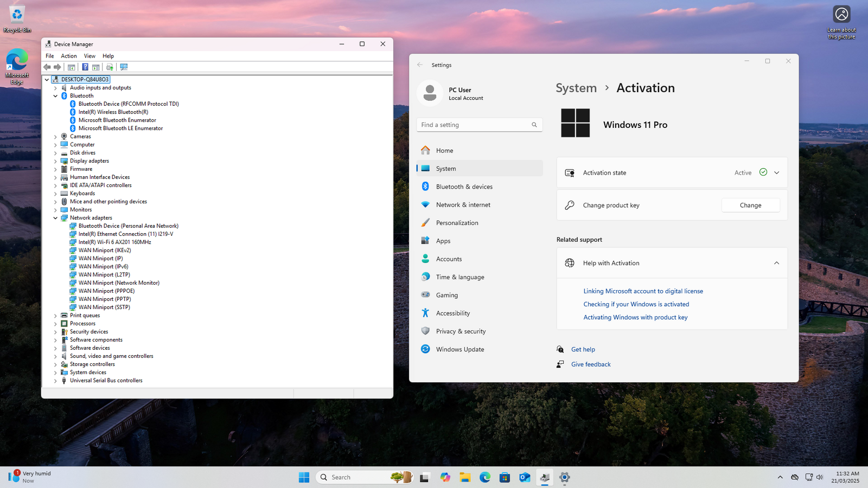Open Microsoft Store from the taskbar
This screenshot has width=868, height=488.
coord(505,477)
